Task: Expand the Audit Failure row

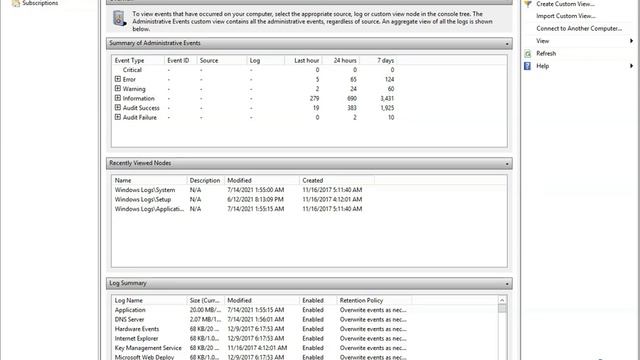Action: click(x=118, y=117)
